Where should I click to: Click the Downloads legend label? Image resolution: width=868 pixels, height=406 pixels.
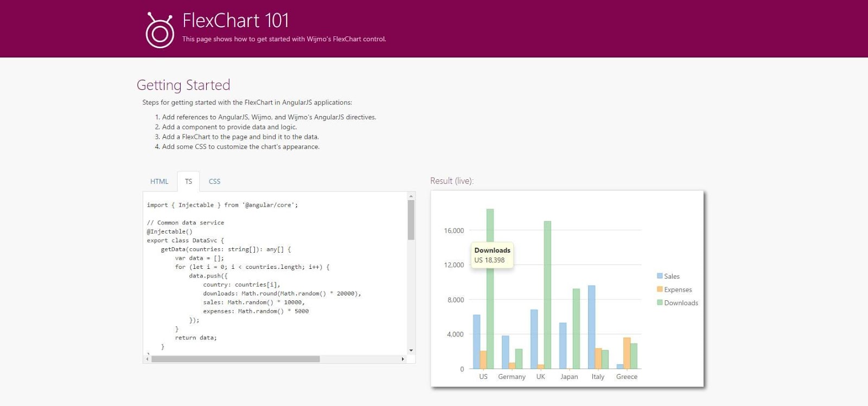[681, 303]
